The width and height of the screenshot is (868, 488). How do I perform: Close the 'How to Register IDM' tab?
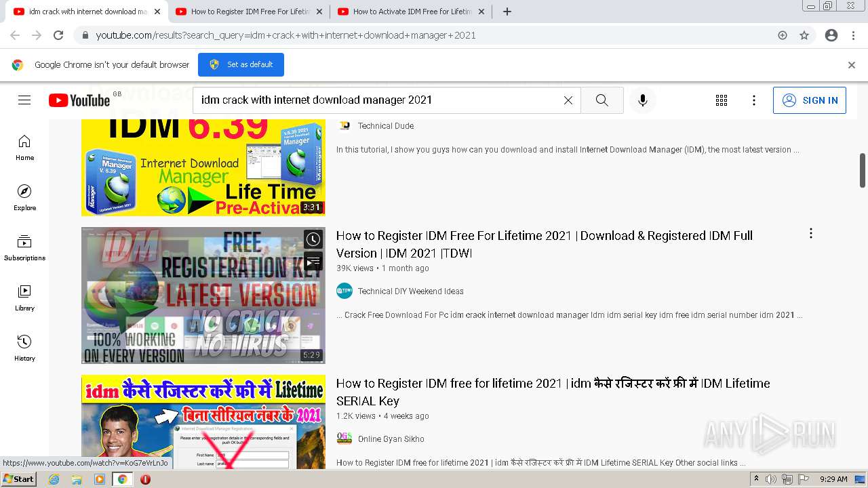pos(319,12)
